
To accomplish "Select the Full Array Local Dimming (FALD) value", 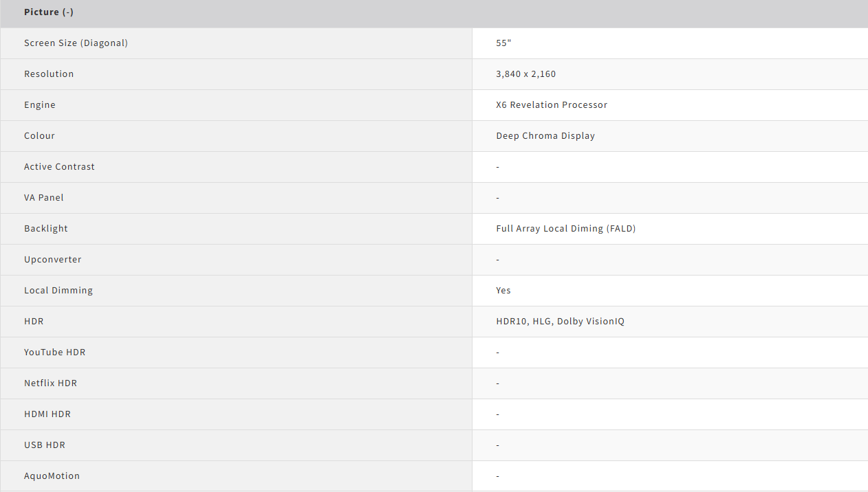I will coord(565,229).
